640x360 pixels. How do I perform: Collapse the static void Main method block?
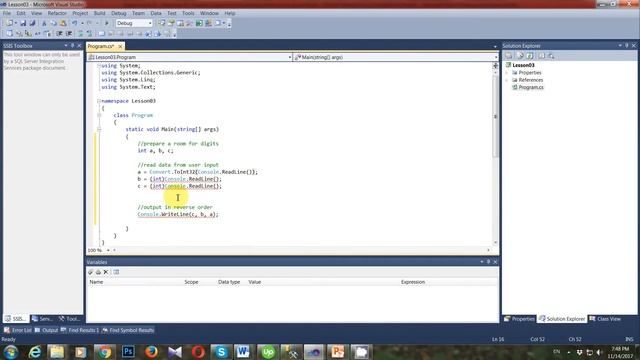[99, 129]
